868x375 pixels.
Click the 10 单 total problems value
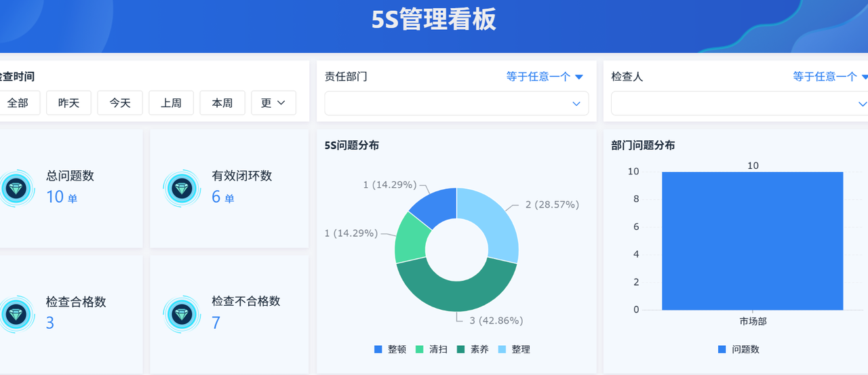coord(62,197)
